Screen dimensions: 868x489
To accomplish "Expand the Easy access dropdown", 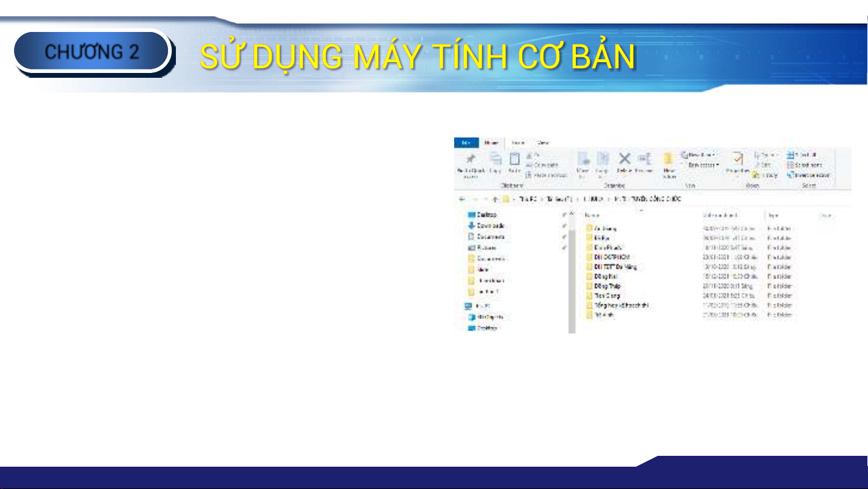I will (702, 165).
